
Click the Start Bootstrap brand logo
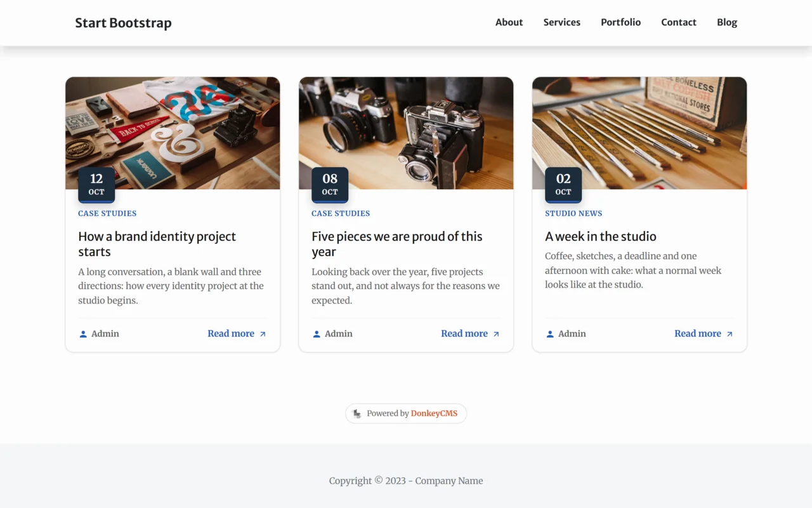click(x=123, y=23)
